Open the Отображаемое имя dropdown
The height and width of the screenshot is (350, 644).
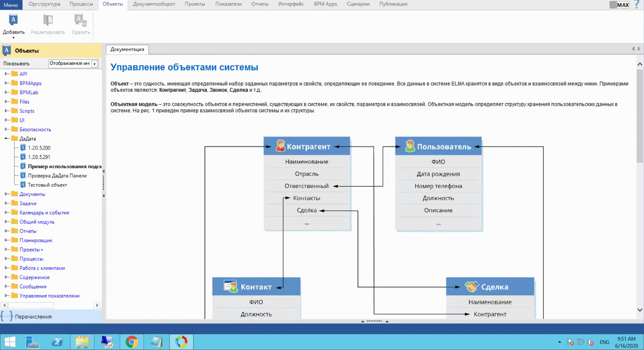tap(95, 64)
